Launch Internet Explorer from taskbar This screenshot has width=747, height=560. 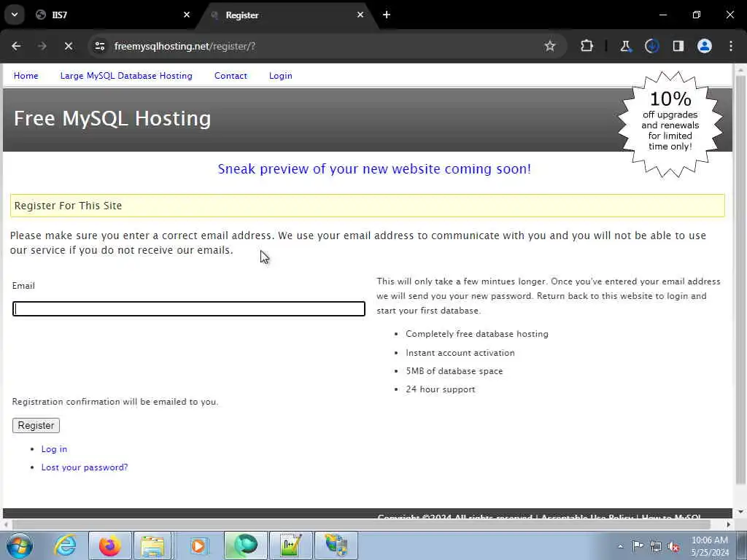[x=65, y=545]
